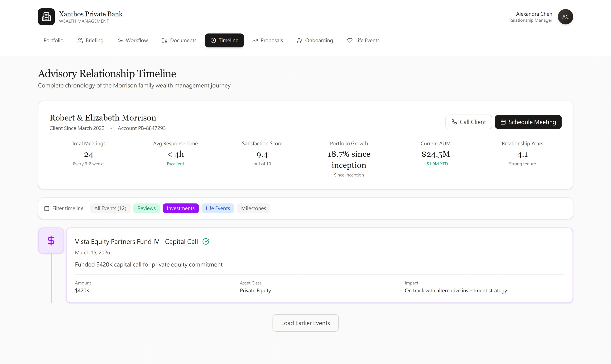
Task: Select the Briefing people icon
Action: (x=80, y=40)
